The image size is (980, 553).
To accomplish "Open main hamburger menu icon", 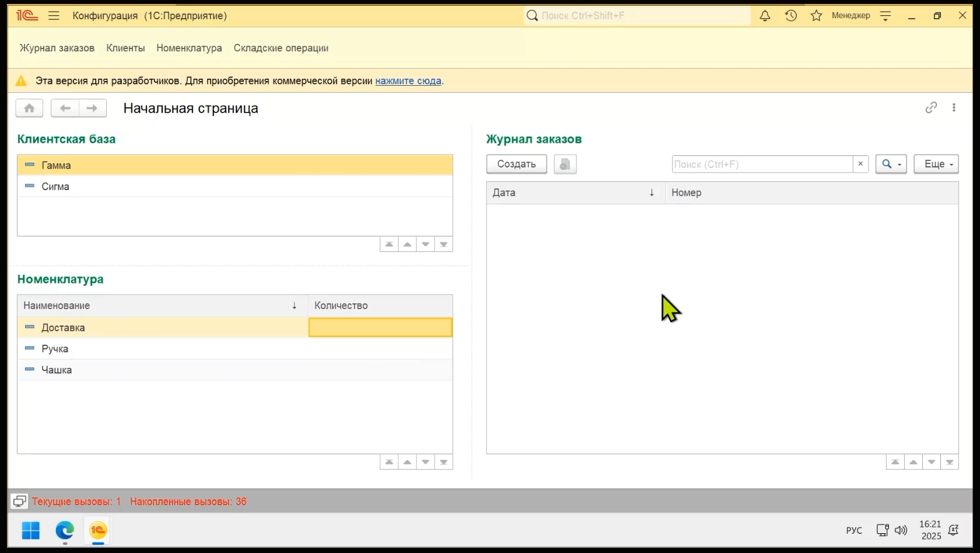I will click(x=54, y=16).
